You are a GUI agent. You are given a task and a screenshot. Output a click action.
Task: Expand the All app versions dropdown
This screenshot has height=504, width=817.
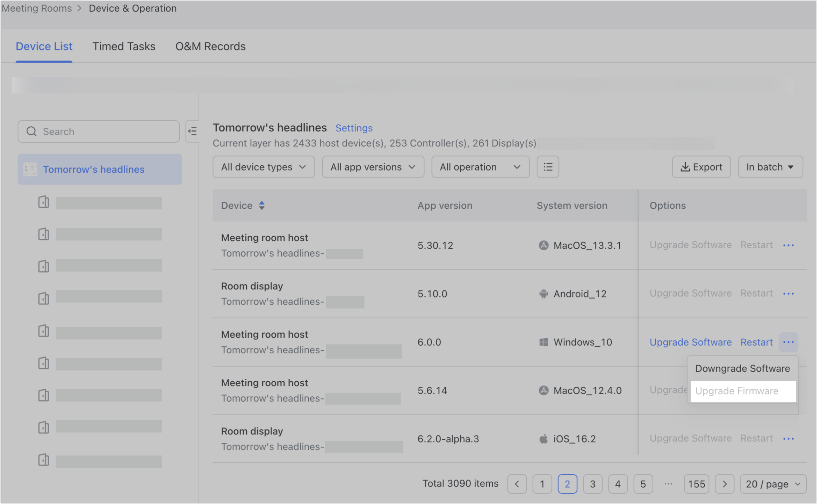click(373, 167)
